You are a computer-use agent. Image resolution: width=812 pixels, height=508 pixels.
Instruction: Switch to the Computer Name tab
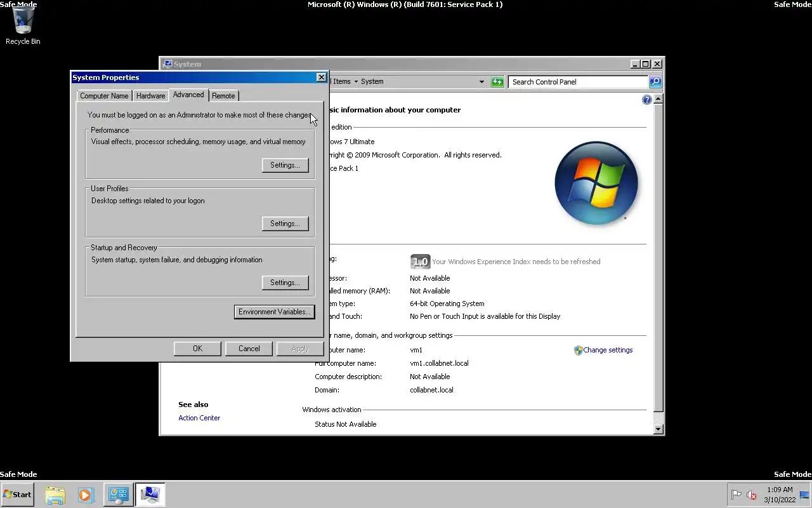point(104,96)
